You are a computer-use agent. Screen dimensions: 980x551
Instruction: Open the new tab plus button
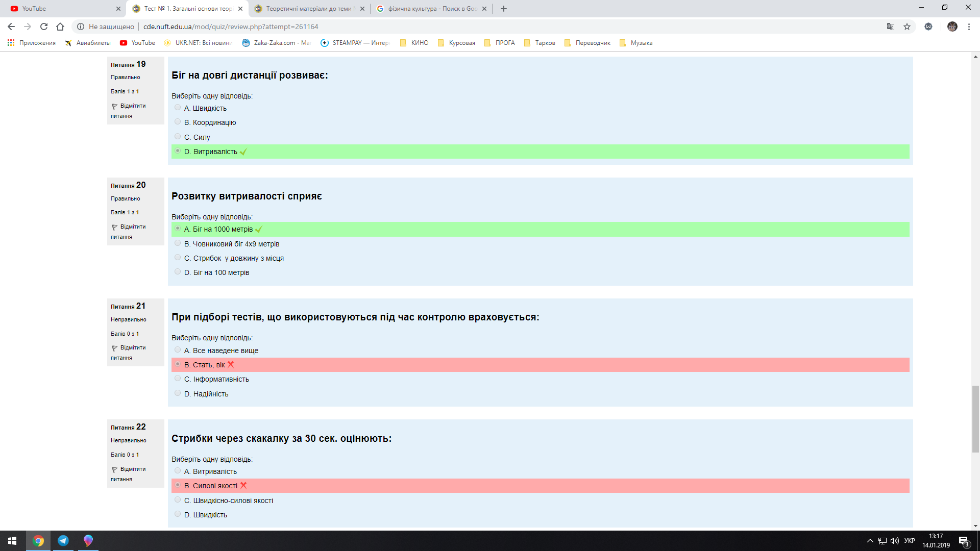coord(504,9)
